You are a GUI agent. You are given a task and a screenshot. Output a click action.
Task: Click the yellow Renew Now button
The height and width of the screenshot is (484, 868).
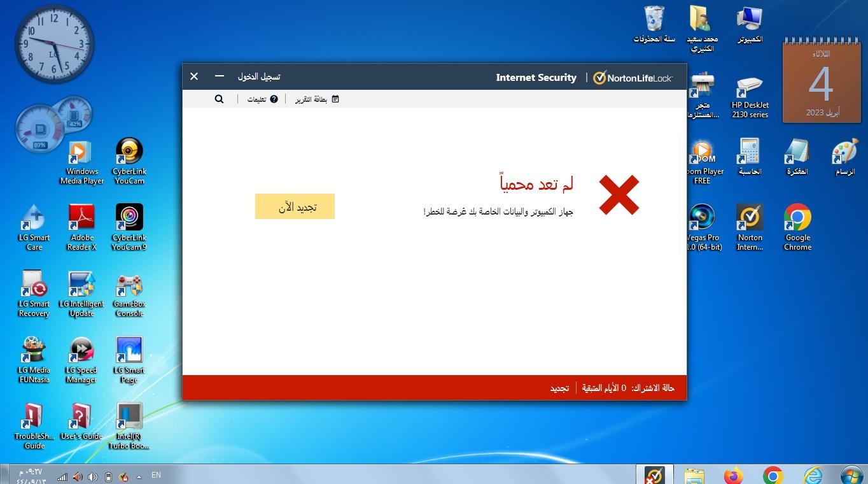coord(295,206)
